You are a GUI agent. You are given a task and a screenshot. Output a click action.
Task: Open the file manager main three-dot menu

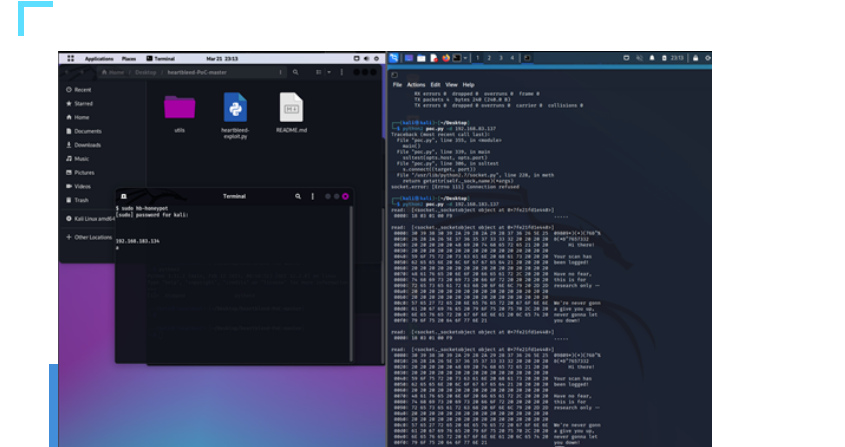(342, 72)
